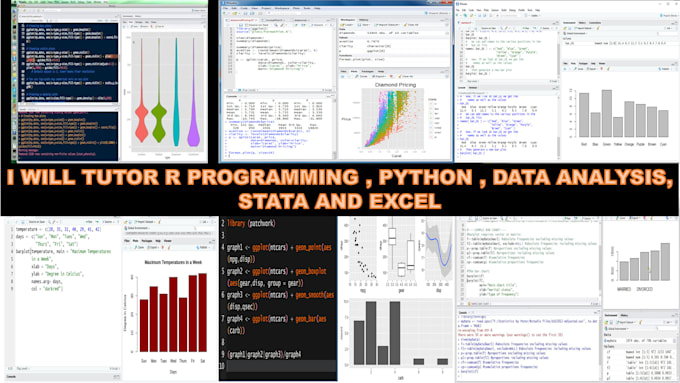Open File menu in the Diamond Pricing window
This screenshot has width=680, height=383.
click(226, 8)
